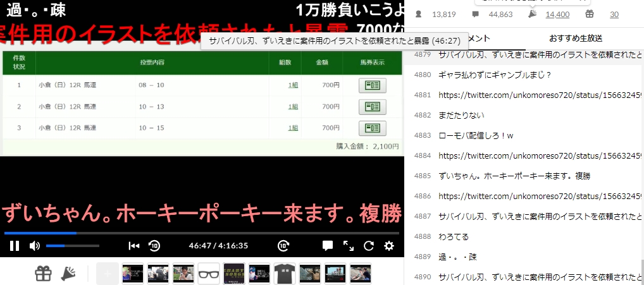
Task: Open the Twitter link in comment 4881
Action: 540,95
